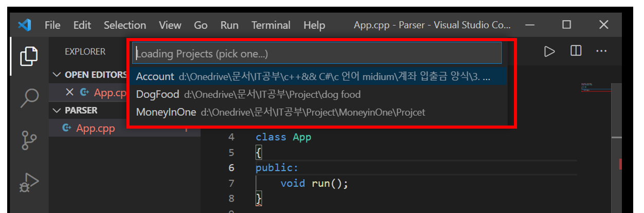Click the 'public:' code line

(277, 168)
